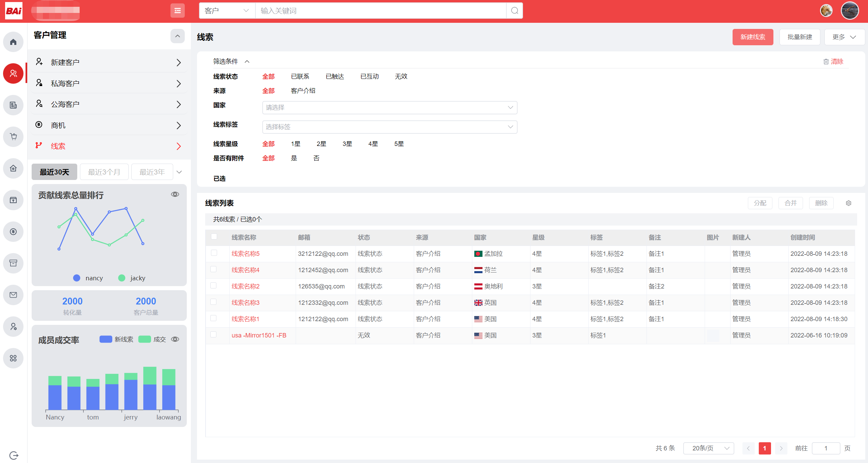Toggle the hamburger menu button in header
The height and width of the screenshot is (463, 868).
(177, 11)
